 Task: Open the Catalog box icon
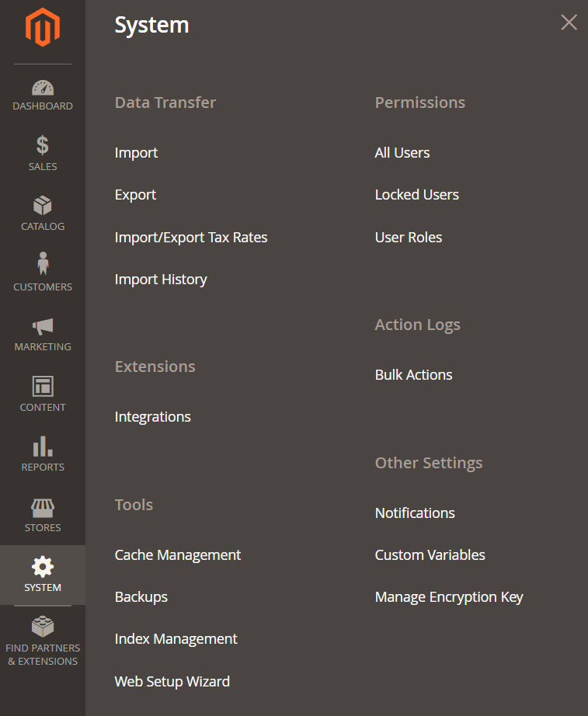point(43,206)
